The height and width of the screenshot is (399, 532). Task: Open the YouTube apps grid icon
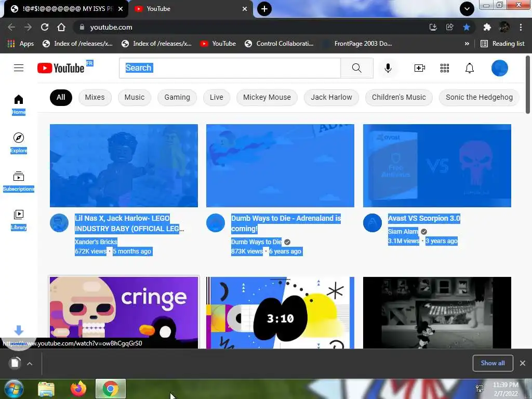click(x=445, y=68)
